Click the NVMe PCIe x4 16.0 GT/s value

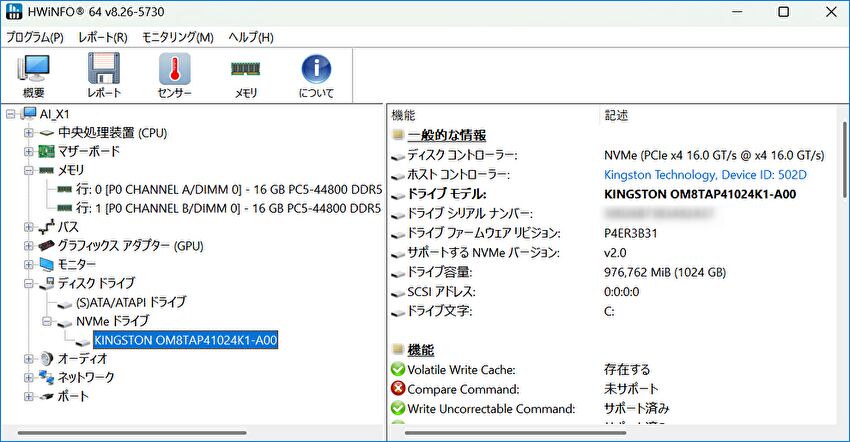click(714, 155)
